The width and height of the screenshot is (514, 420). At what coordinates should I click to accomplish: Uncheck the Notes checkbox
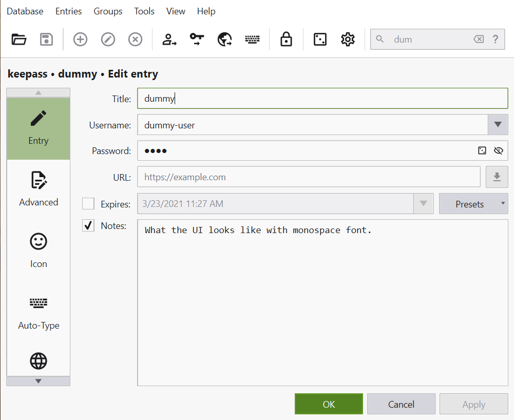[x=87, y=225]
